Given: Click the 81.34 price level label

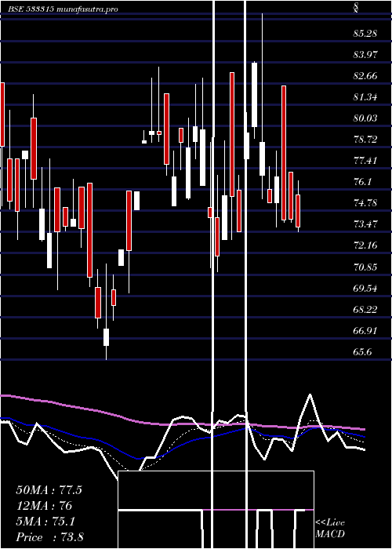Looking at the screenshot, I should coord(365,97).
